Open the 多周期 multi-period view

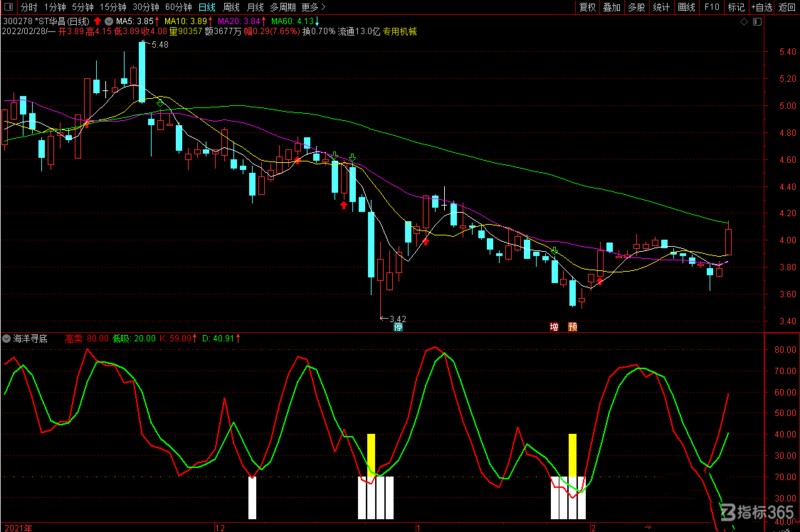283,7
